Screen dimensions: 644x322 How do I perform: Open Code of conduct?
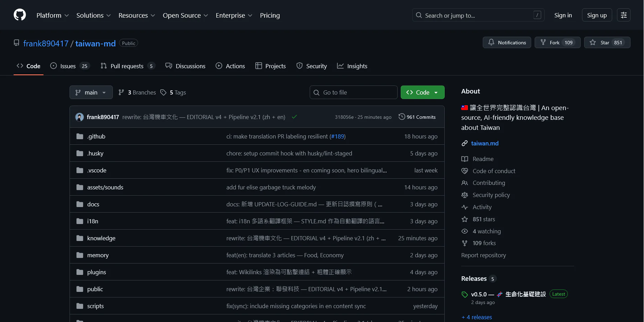[x=494, y=171]
